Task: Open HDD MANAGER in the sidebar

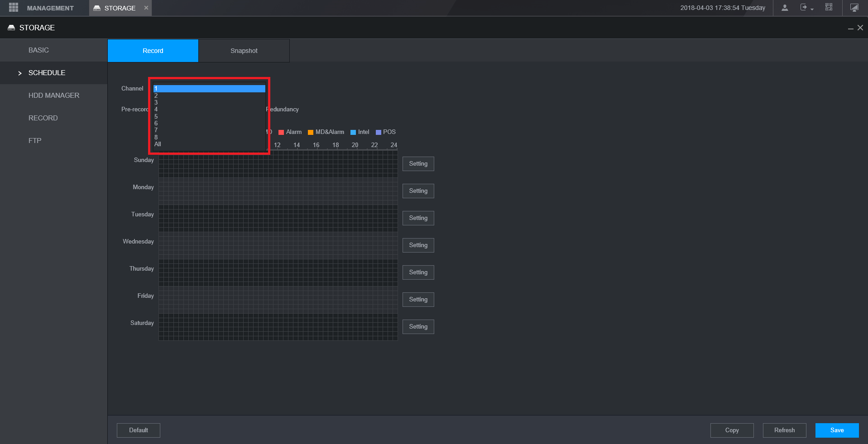Action: click(53, 95)
